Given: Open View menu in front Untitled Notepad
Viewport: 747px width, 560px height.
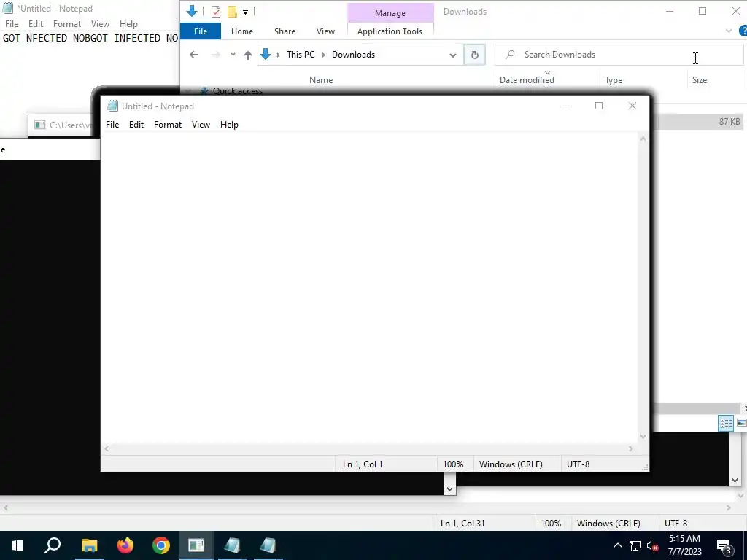Looking at the screenshot, I should [201, 124].
